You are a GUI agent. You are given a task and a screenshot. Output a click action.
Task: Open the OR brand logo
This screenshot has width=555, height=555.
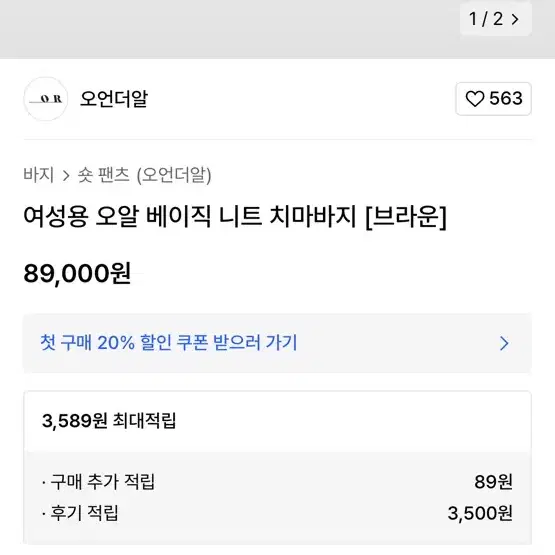46,99
